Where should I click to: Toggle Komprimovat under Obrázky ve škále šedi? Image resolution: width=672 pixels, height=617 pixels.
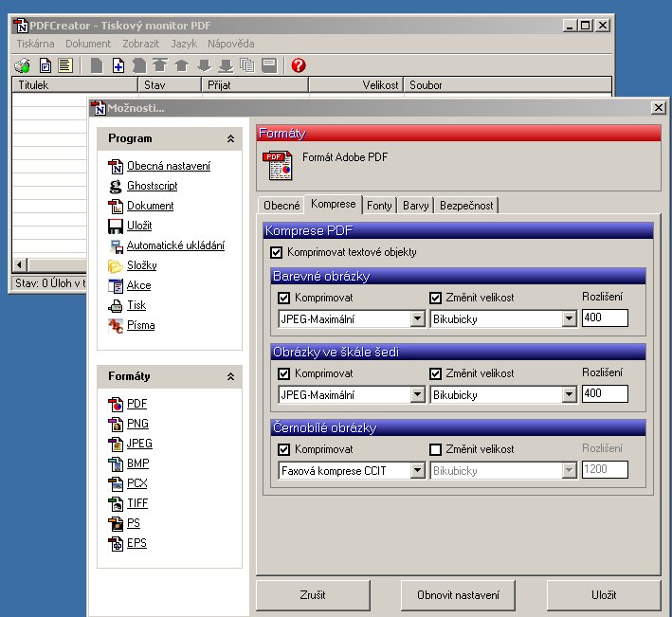(283, 373)
